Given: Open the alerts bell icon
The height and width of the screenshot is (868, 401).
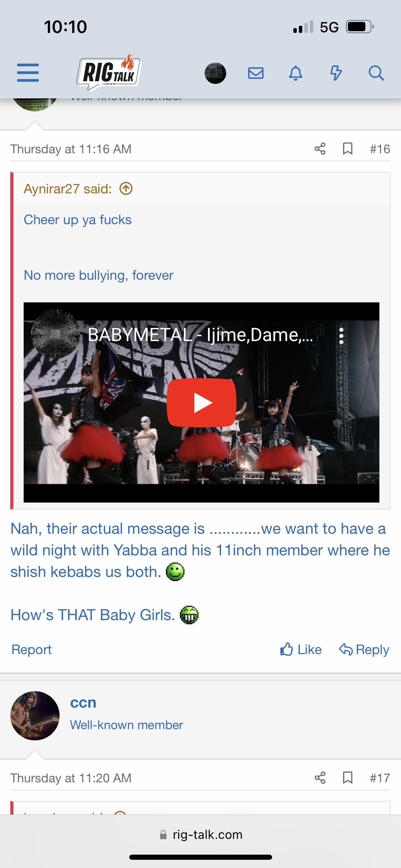Looking at the screenshot, I should (x=295, y=73).
